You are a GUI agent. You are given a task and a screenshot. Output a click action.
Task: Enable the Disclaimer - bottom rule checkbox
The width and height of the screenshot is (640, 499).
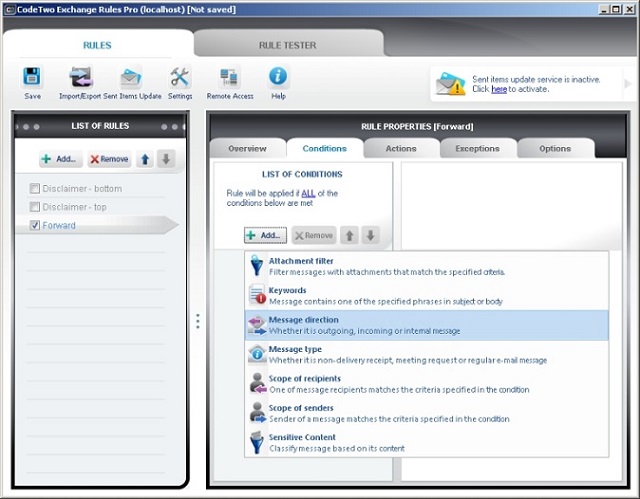pos(35,189)
